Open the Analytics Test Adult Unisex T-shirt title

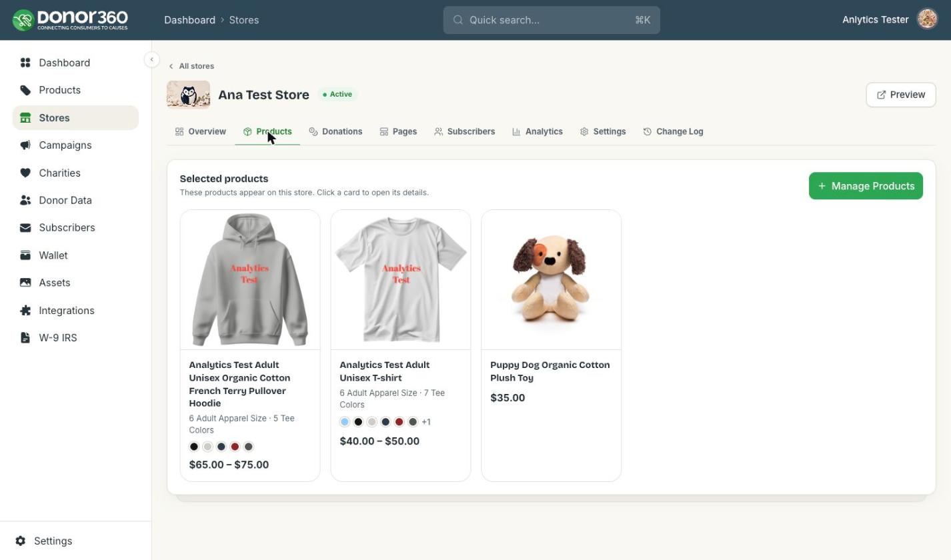[x=385, y=371]
